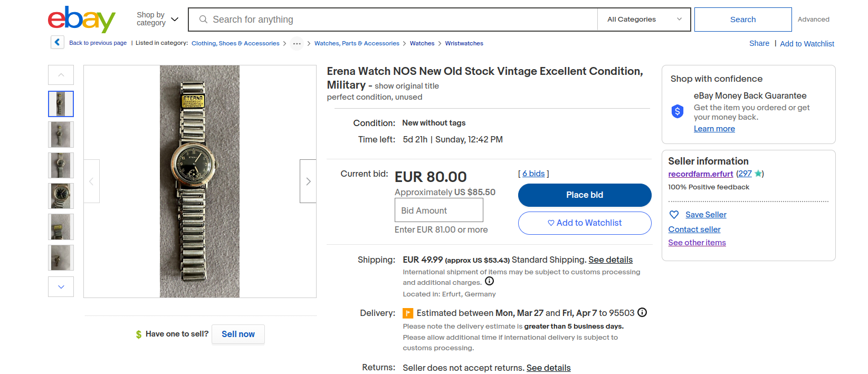
Task: Show next image with right arrow
Action: pos(308,181)
